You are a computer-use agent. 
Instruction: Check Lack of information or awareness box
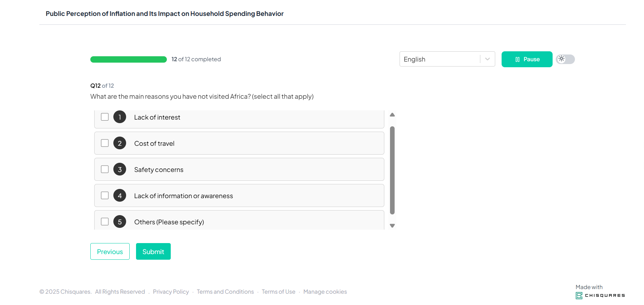tap(105, 196)
